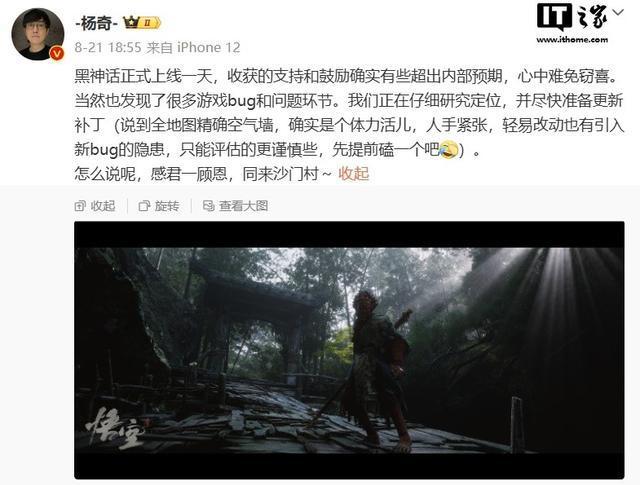640x485 pixels.
Task: Select the 查看大图 label in the image toolbar
Action: click(244, 206)
